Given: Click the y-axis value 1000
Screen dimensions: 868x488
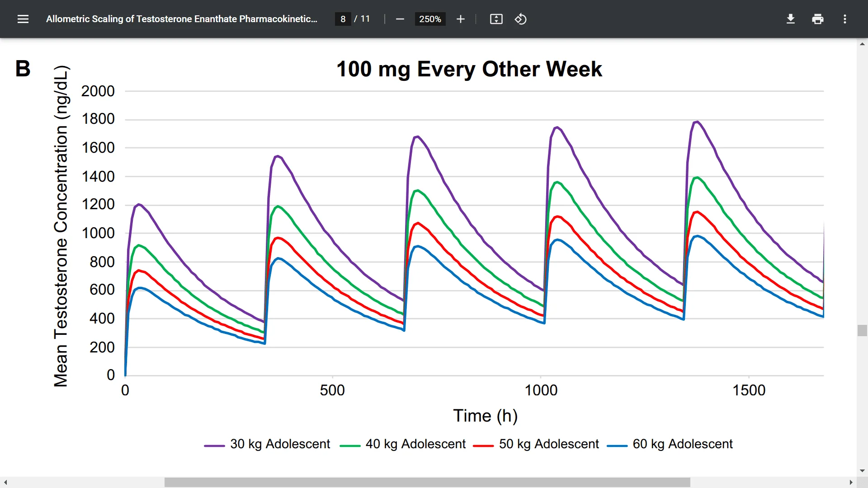Looking at the screenshot, I should click(98, 233).
